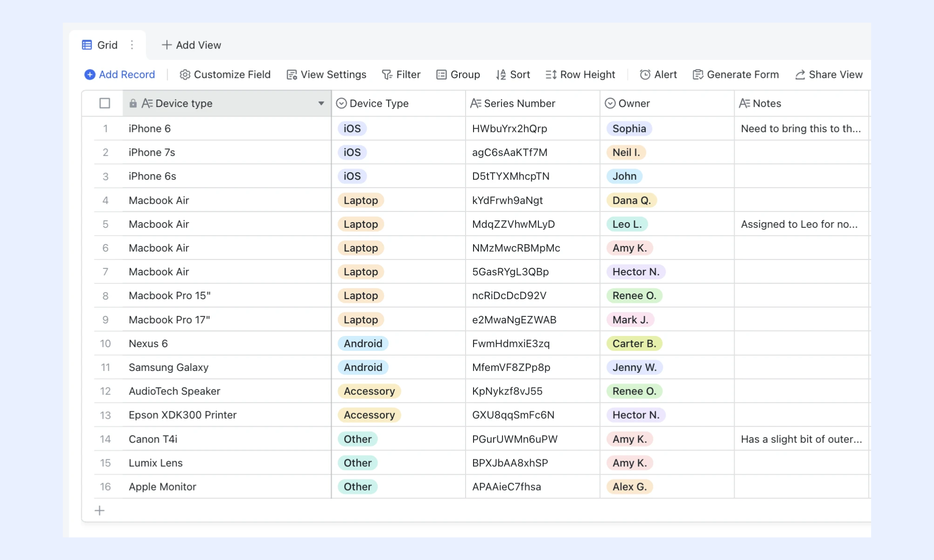Click the Customize Field gear icon
This screenshot has height=560, width=934.
(185, 75)
